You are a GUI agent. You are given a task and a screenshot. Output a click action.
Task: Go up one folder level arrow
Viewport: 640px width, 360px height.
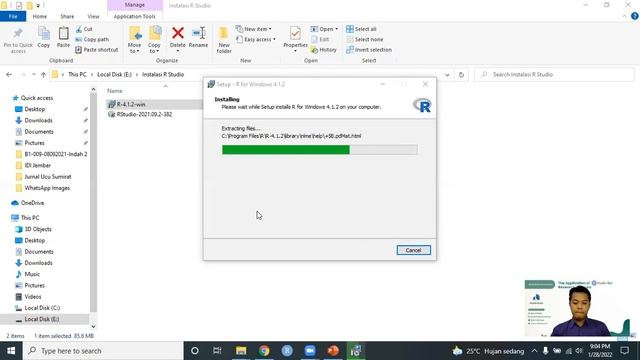44,75
